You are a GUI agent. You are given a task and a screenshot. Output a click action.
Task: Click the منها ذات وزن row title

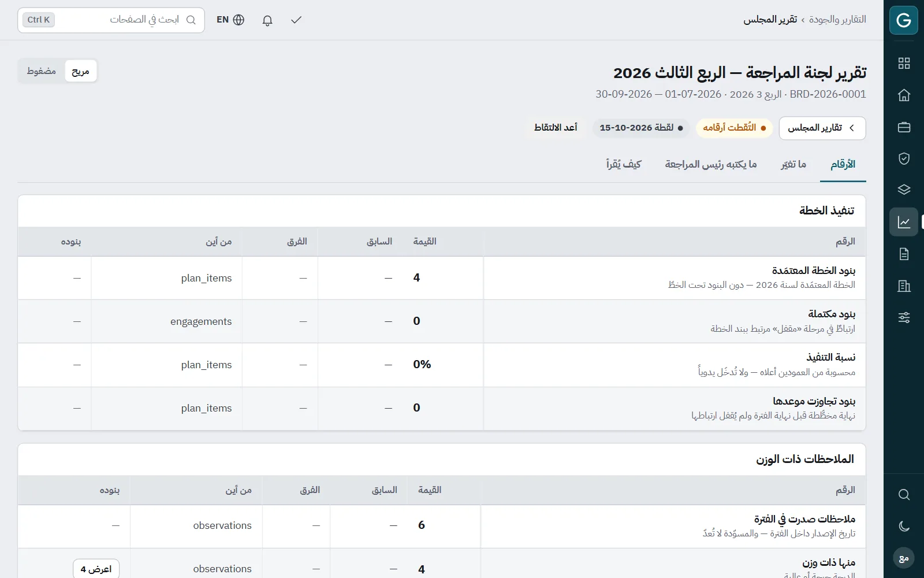829,562
